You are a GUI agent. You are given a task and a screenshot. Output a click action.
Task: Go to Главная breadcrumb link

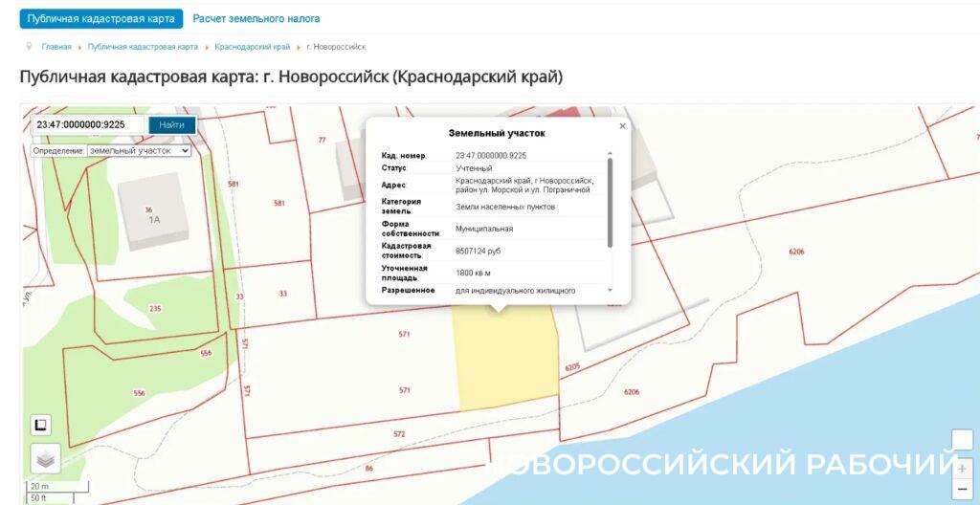point(56,47)
